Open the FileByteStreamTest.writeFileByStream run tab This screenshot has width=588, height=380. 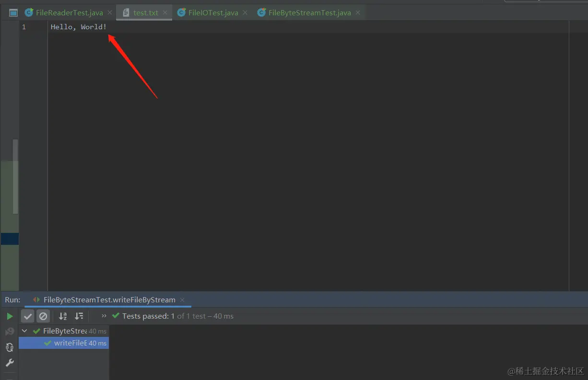tap(109, 300)
